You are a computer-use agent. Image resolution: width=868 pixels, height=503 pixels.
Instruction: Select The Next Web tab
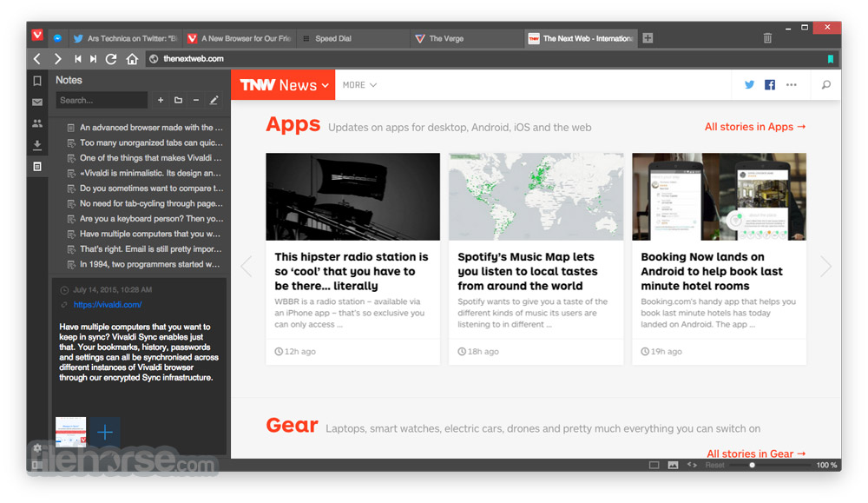click(582, 38)
